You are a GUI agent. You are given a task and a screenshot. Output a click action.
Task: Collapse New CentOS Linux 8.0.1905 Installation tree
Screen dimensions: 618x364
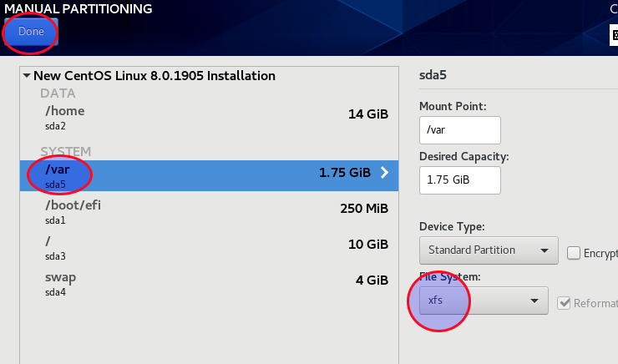tap(27, 76)
